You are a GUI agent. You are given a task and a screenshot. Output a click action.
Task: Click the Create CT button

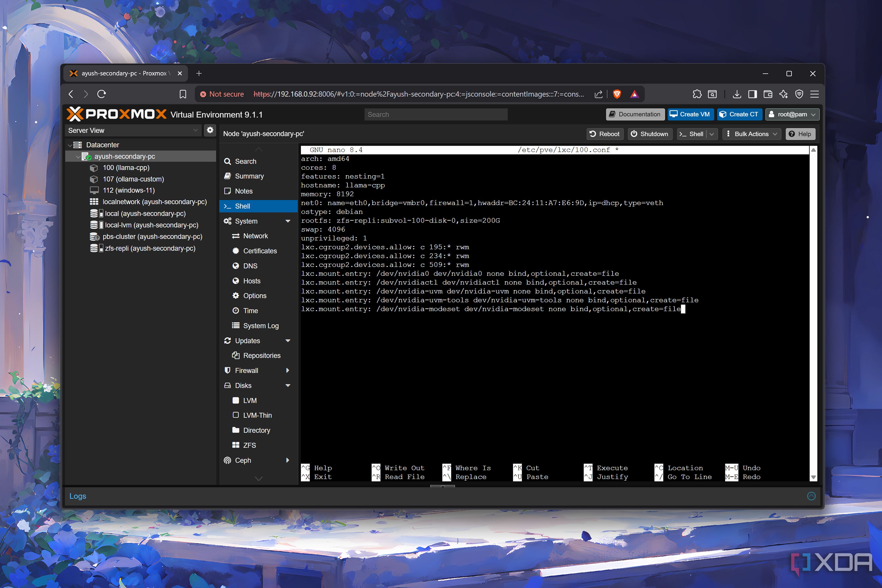click(x=739, y=114)
